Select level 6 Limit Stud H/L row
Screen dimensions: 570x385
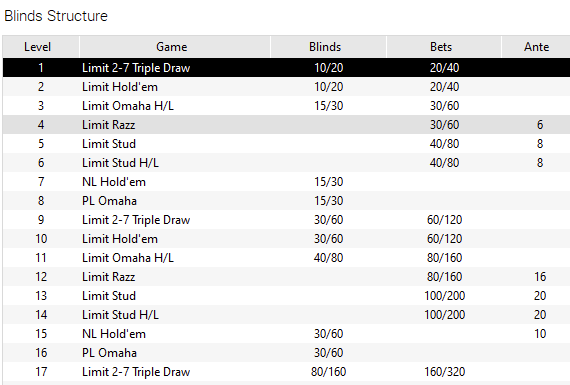click(286, 163)
